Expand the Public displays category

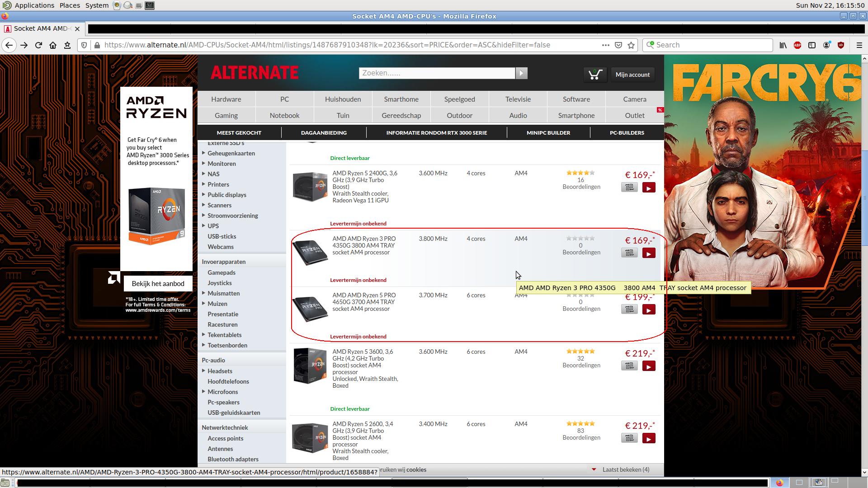pos(203,195)
